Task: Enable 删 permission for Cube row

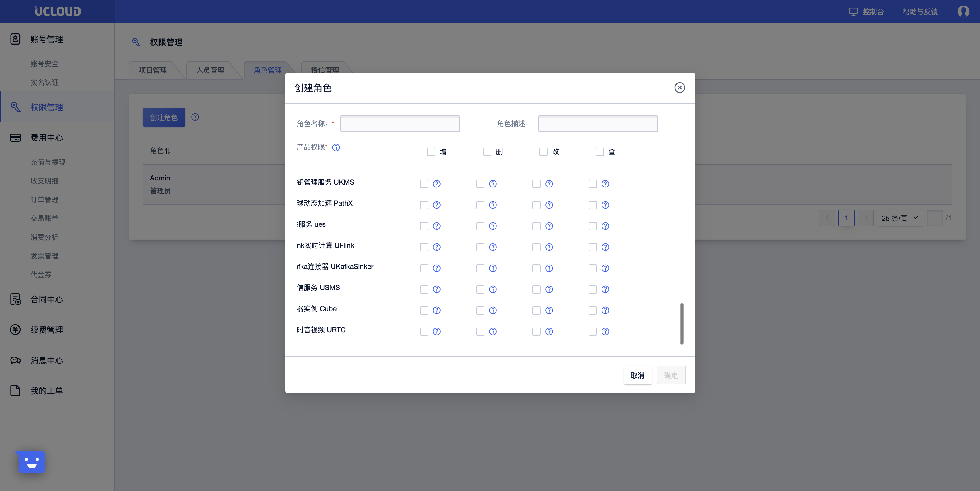Action: (x=480, y=311)
